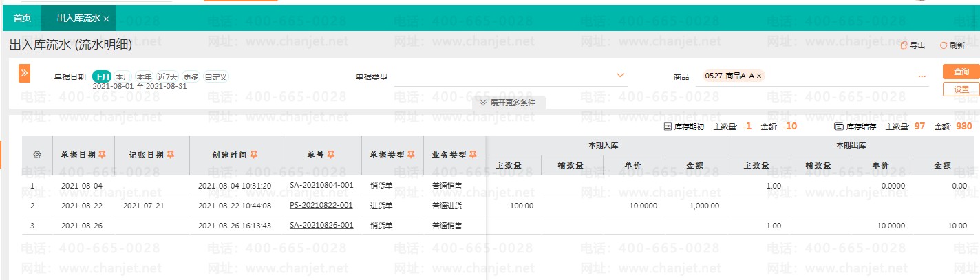
Task: Click the 导出 export icon
Action: coord(904,45)
